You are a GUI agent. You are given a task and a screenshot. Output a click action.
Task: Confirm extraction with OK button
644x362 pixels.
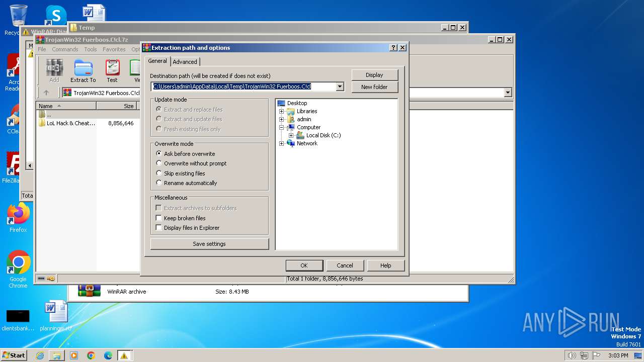[304, 265]
